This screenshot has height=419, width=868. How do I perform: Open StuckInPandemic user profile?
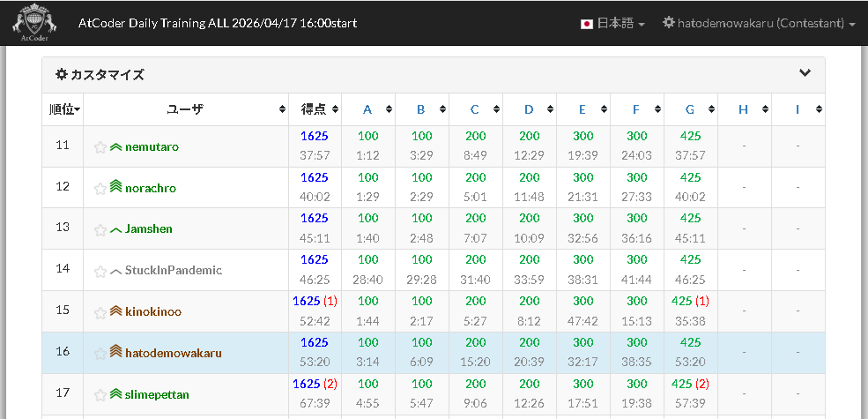174,271
